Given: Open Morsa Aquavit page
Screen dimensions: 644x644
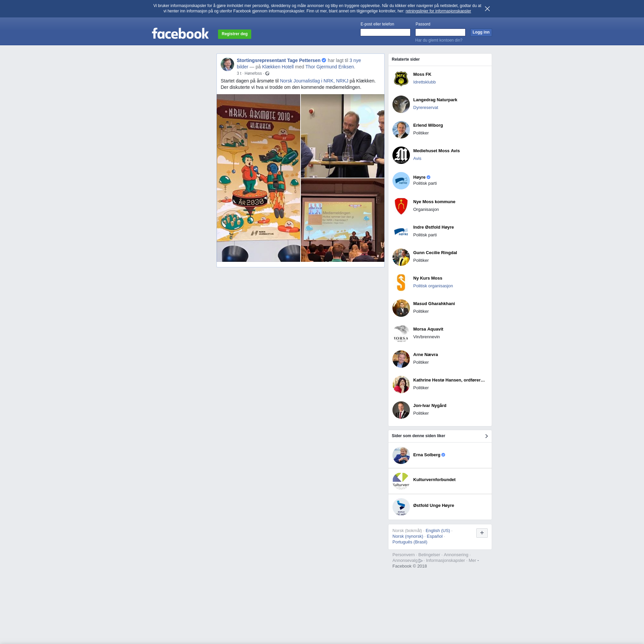Looking at the screenshot, I should point(428,329).
